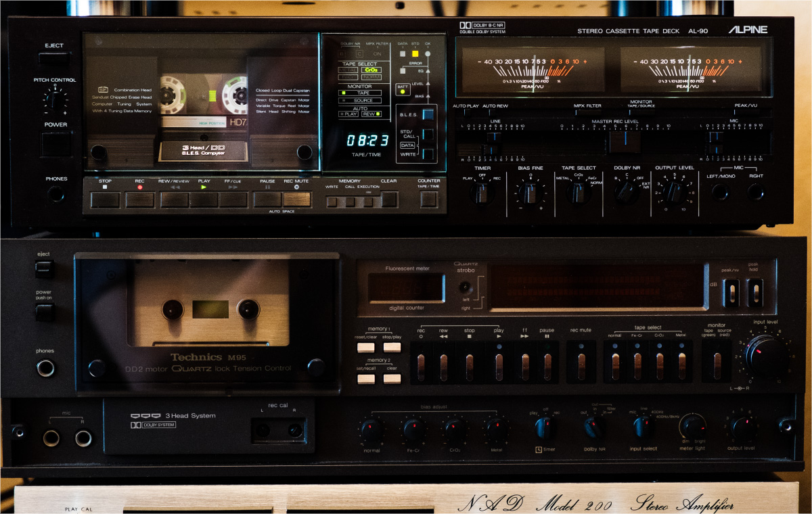Viewport: 812px width, 514px height.
Task: Select Metal tape type on Technics
Action: (681, 366)
